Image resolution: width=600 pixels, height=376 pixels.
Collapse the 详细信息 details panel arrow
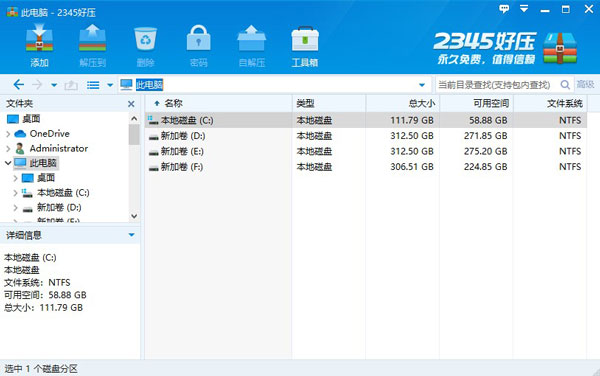point(131,235)
